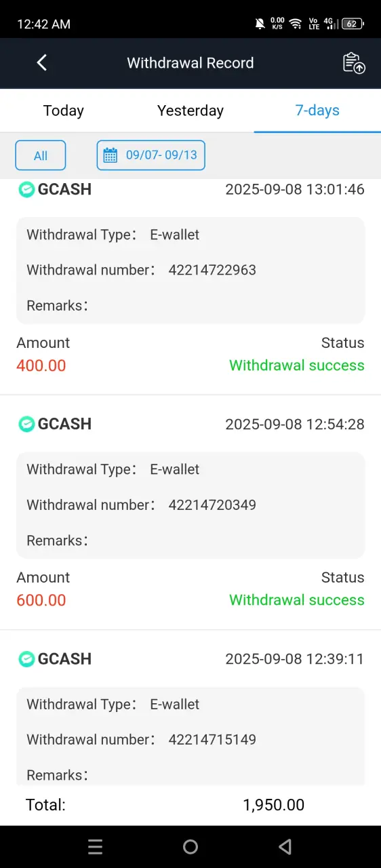381x868 pixels.
Task: Open the All filter dropdown
Action: click(41, 155)
